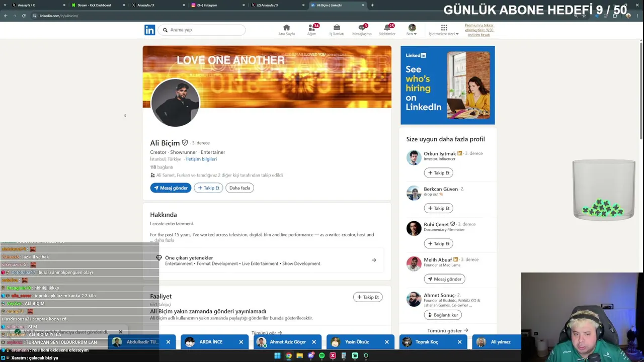Close the Abdulkadir TU... chat tab
644x362 pixels.
coord(168,342)
